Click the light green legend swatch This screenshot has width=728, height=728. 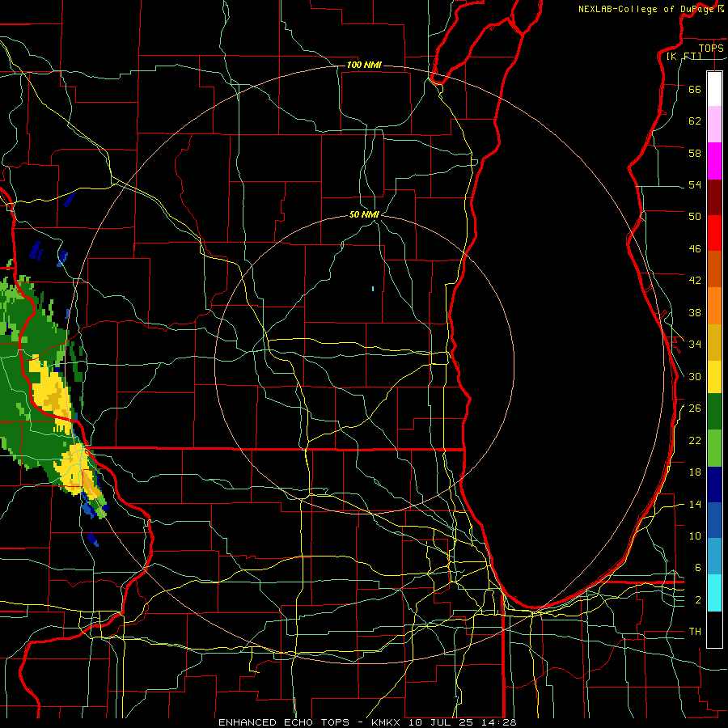[x=714, y=448]
